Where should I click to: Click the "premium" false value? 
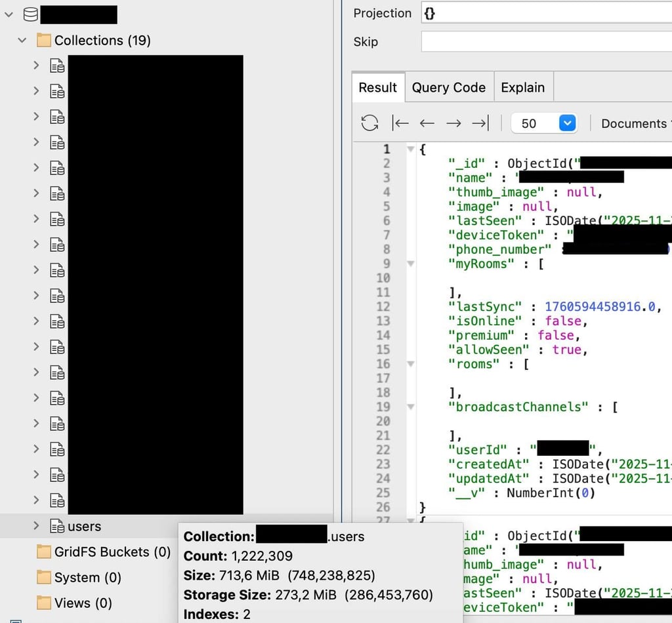(x=556, y=335)
